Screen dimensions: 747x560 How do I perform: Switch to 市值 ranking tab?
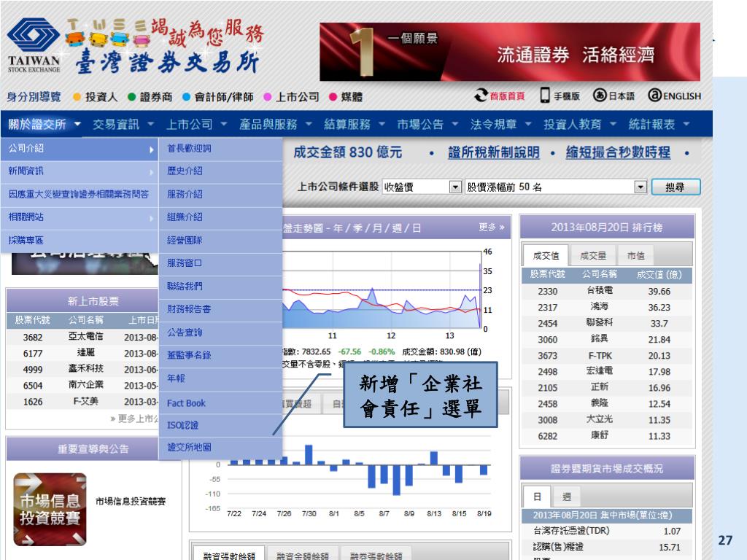pyautogui.click(x=635, y=256)
